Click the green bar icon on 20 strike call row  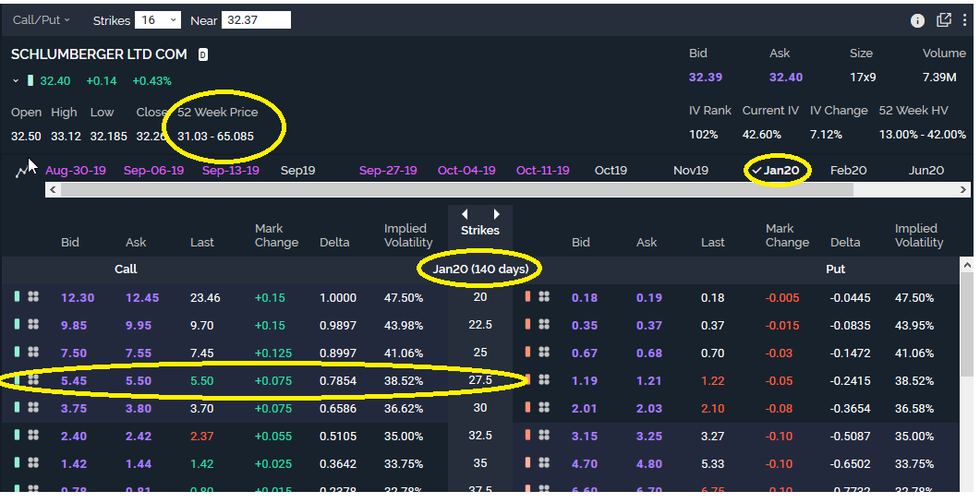[17, 297]
